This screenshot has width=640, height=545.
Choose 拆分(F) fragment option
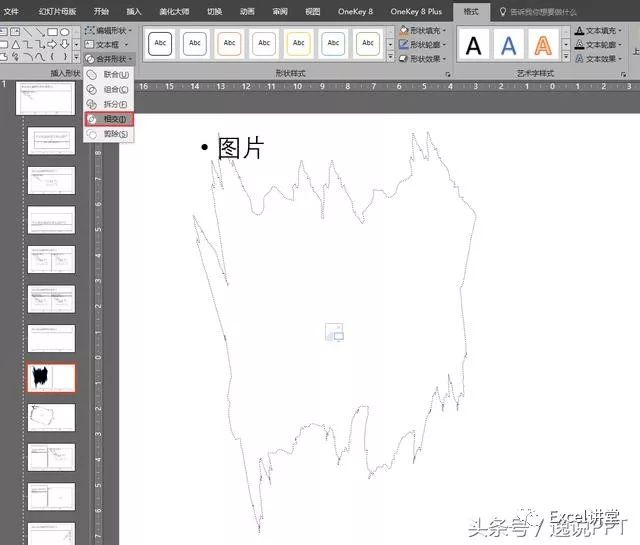click(109, 104)
